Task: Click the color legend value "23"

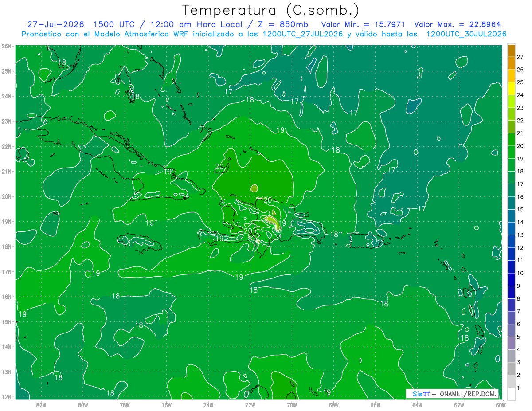Action: pyautogui.click(x=520, y=108)
